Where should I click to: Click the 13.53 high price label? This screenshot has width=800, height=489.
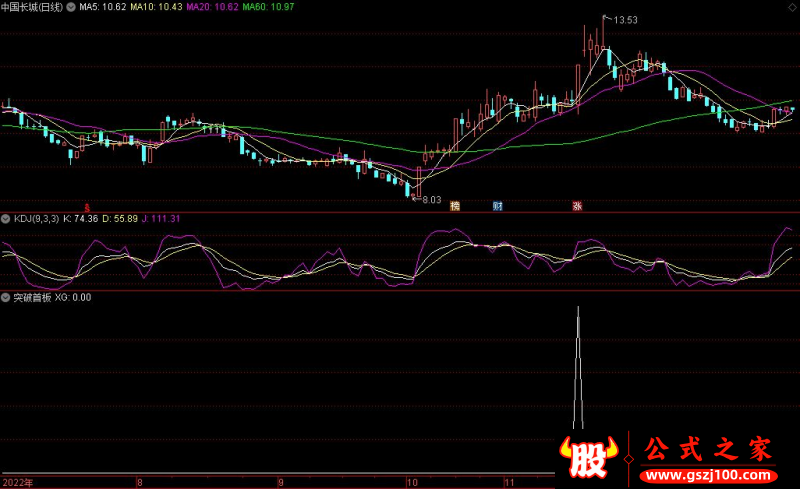pos(625,19)
